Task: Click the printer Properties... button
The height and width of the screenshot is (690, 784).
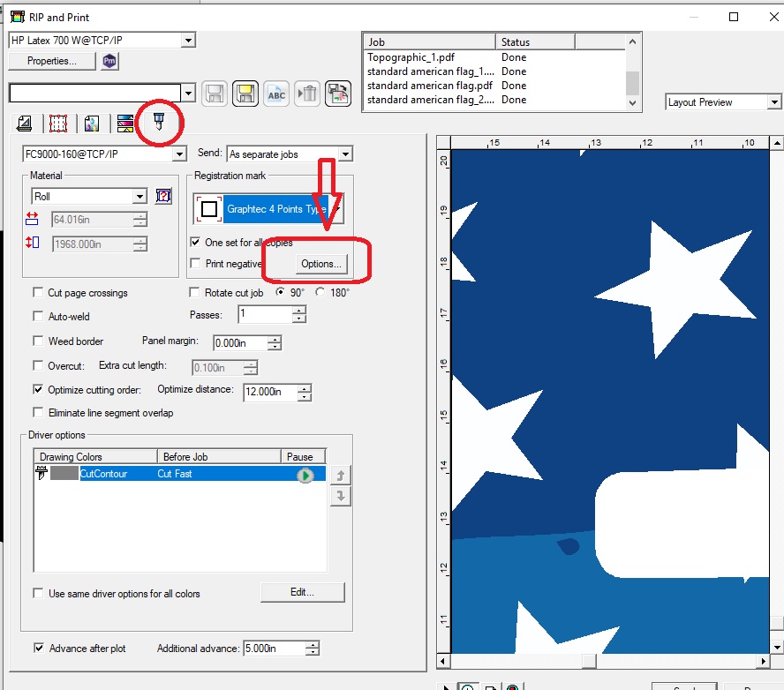Action: 52,61
